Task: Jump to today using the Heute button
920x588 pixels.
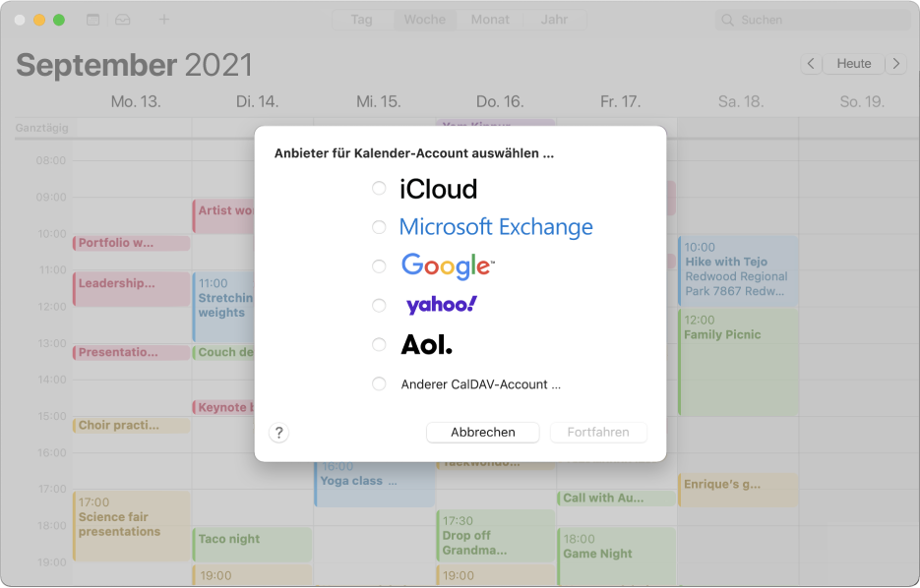Action: pyautogui.click(x=853, y=63)
